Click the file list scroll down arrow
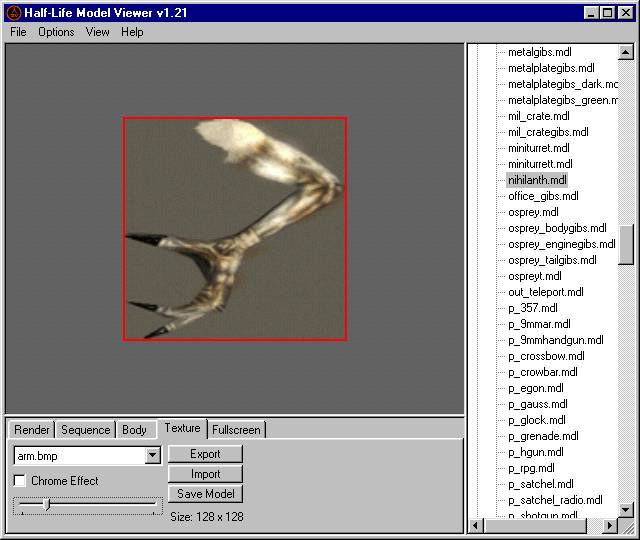640x540 pixels. [x=626, y=509]
